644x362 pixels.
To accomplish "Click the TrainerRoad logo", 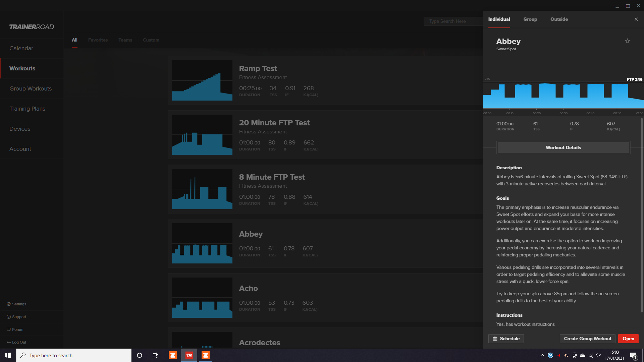I will click(x=32, y=27).
